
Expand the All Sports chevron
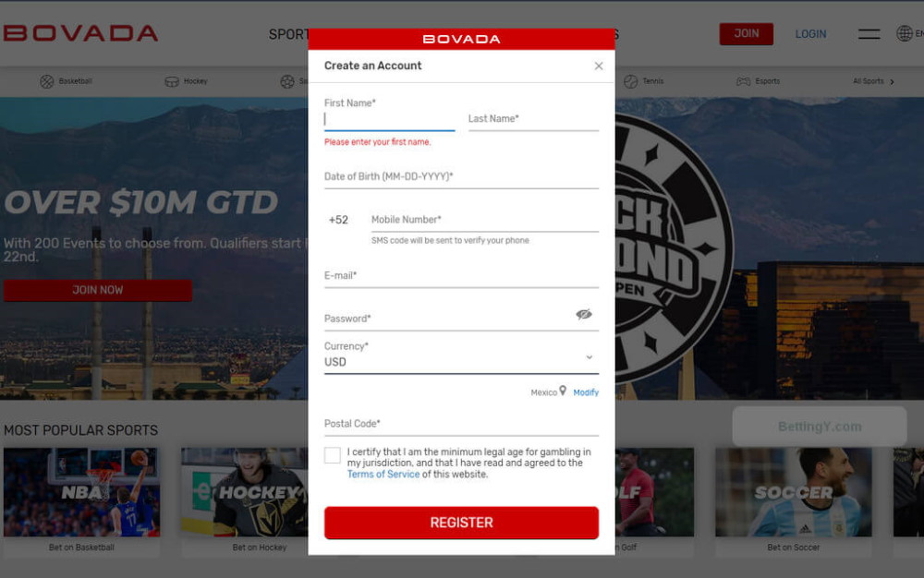893,80
